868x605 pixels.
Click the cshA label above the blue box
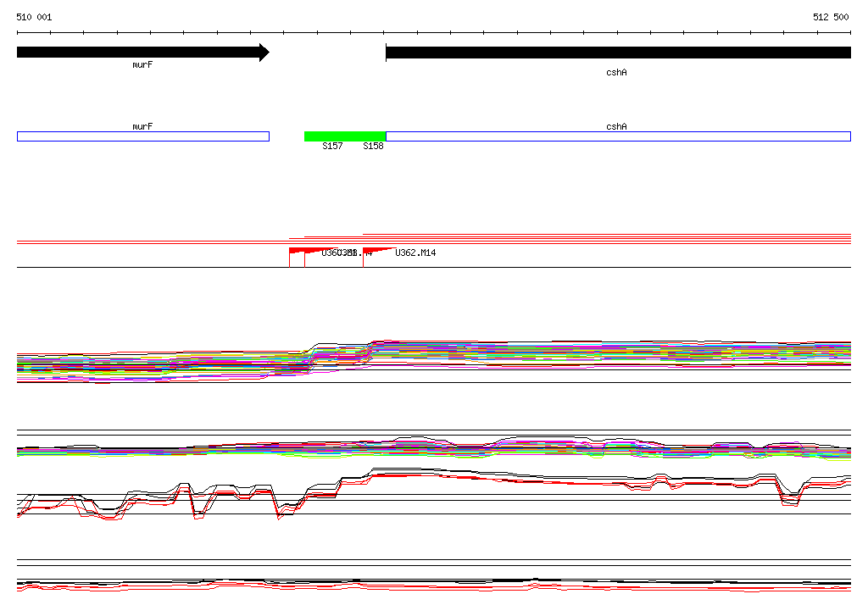(616, 127)
